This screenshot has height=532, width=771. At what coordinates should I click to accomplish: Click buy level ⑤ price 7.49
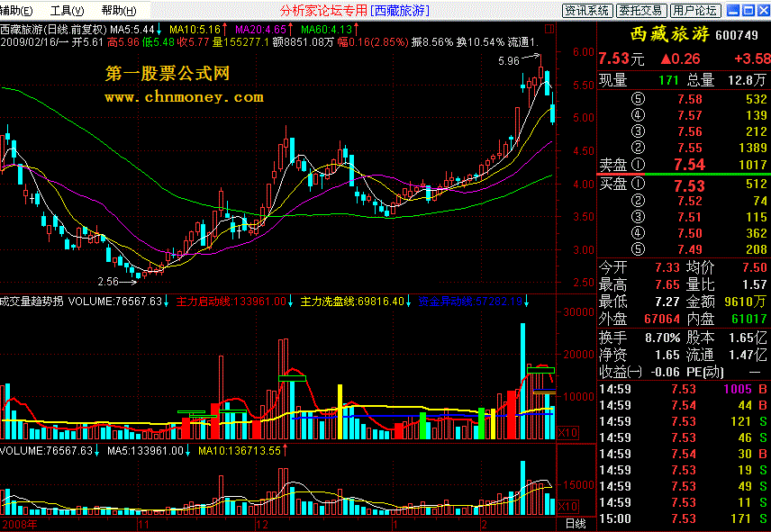coord(690,249)
